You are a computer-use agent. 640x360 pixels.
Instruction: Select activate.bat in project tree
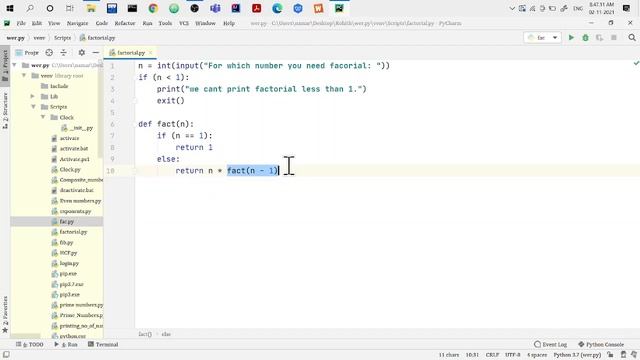tap(70, 149)
